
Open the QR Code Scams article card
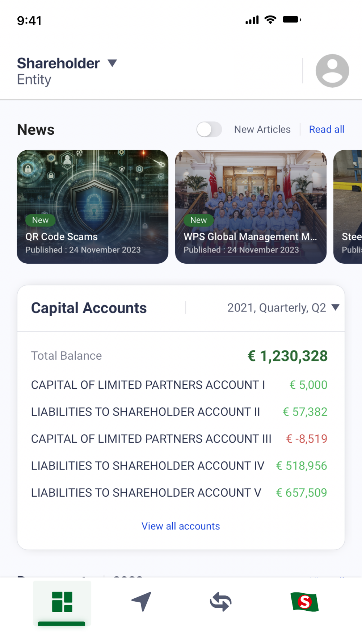[93, 206]
